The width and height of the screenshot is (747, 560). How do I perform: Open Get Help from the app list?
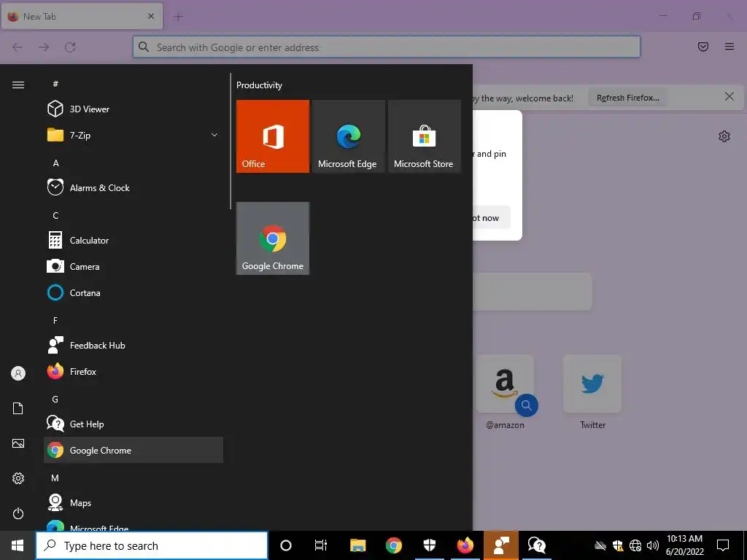(x=133, y=424)
